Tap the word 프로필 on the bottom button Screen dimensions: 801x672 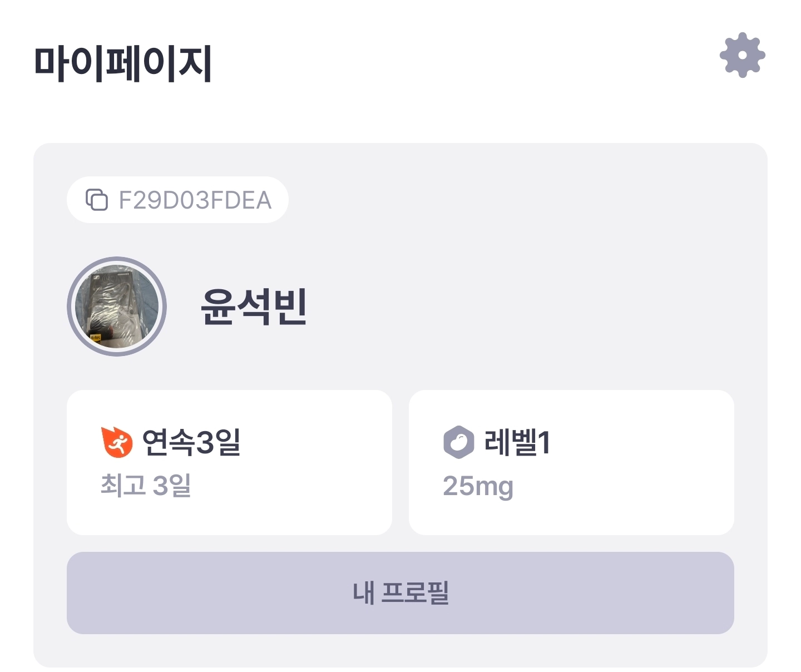pos(415,592)
